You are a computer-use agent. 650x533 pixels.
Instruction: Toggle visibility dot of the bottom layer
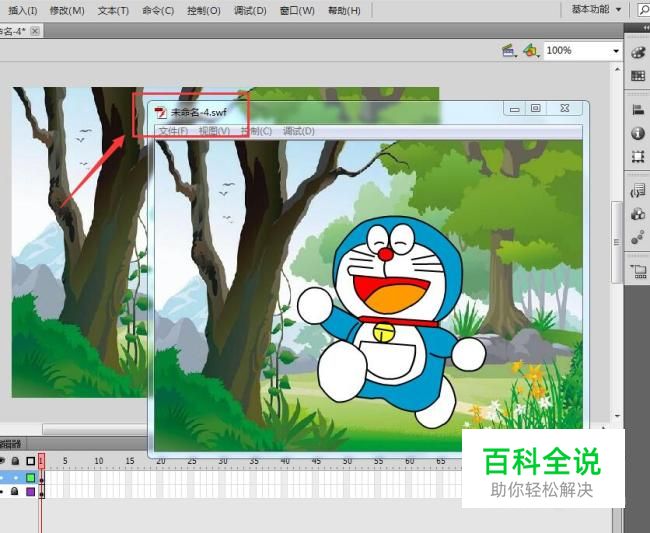(1, 492)
